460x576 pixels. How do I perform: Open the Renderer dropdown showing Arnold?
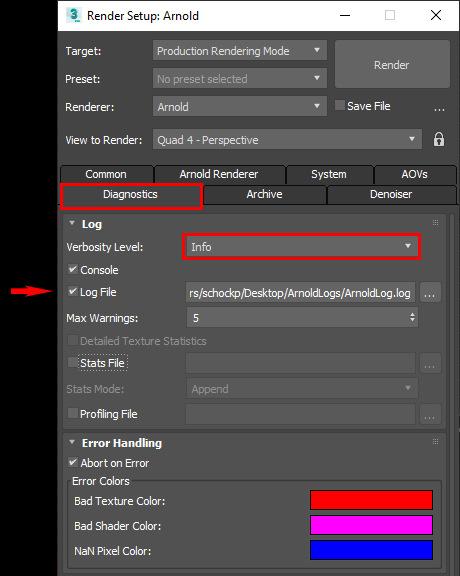(240, 107)
